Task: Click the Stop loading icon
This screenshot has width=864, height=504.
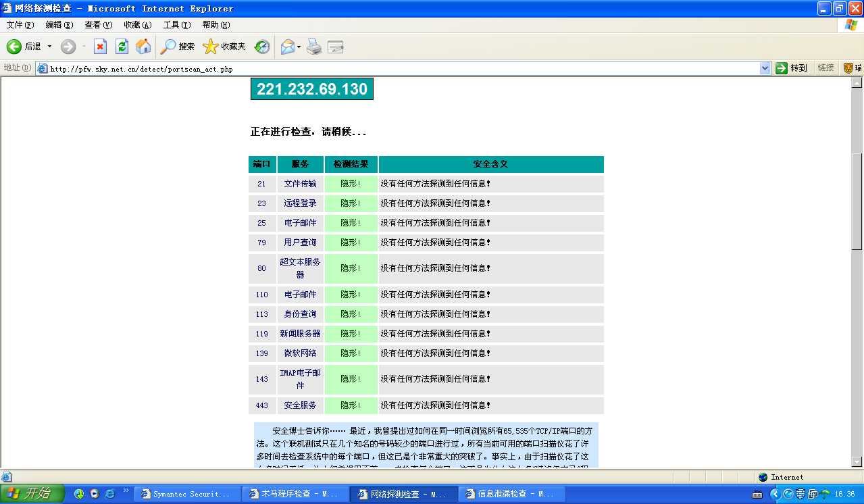Action: (100, 47)
